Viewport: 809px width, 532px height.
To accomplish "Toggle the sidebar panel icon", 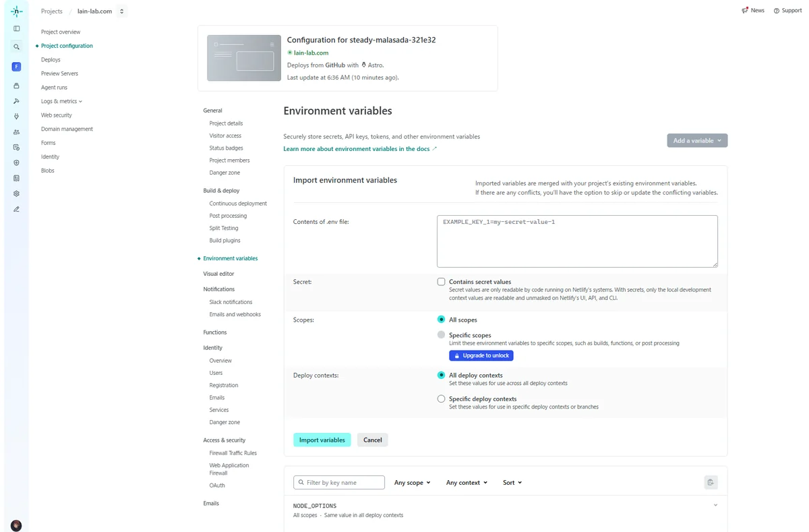I will pos(16,28).
